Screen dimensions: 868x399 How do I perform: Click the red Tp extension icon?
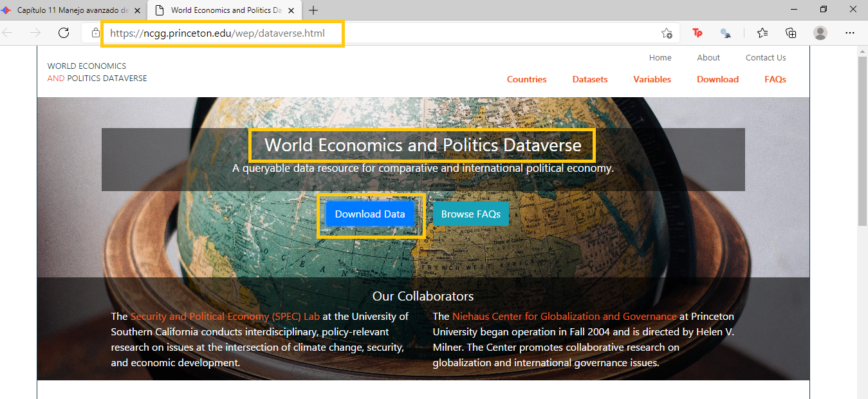(x=697, y=33)
